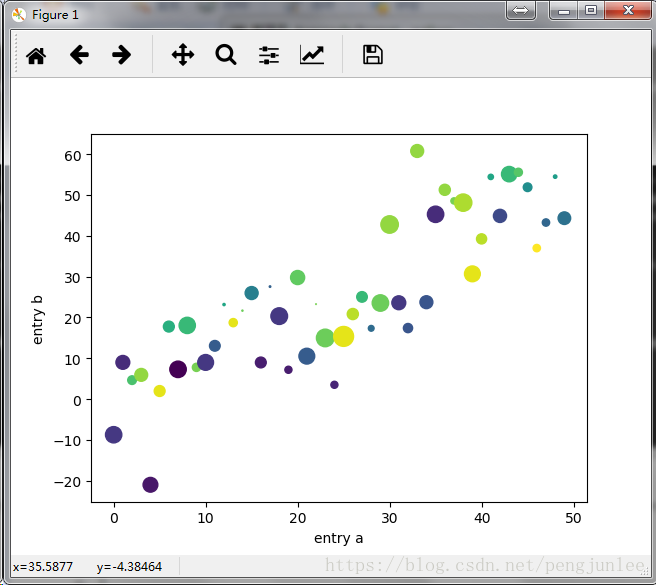Click the y-axis tick label 60

pos(72,156)
